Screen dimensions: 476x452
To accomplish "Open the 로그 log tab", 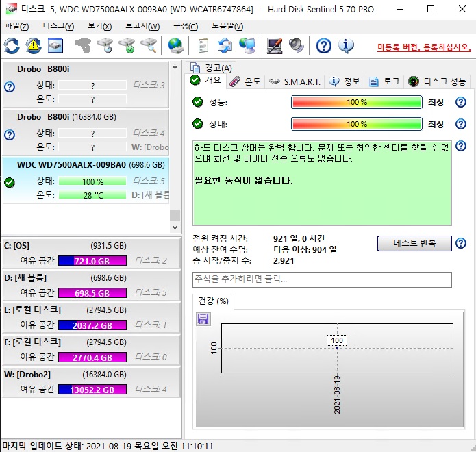I will click(384, 81).
